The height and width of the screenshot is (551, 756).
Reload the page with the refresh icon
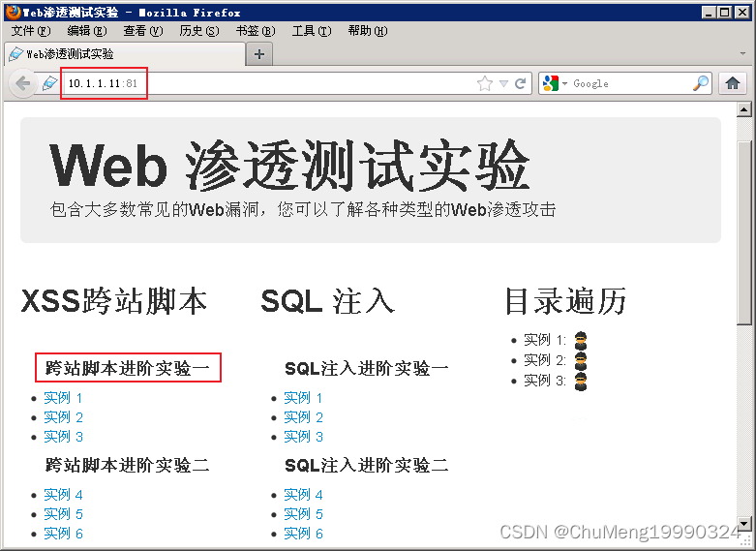[520, 83]
